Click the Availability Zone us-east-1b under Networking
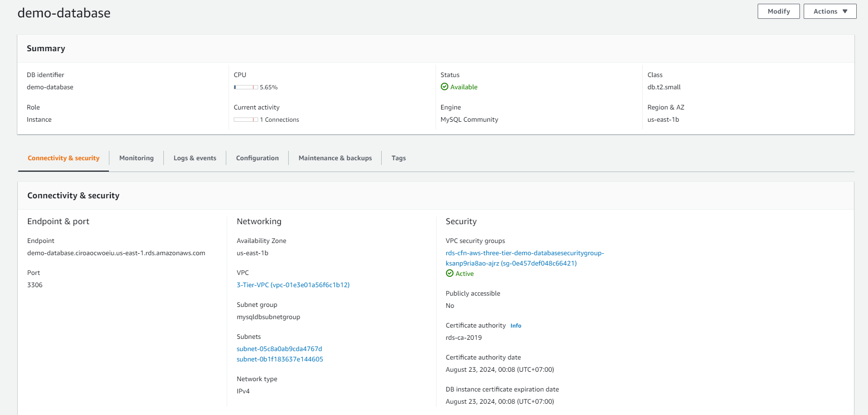 tap(253, 253)
